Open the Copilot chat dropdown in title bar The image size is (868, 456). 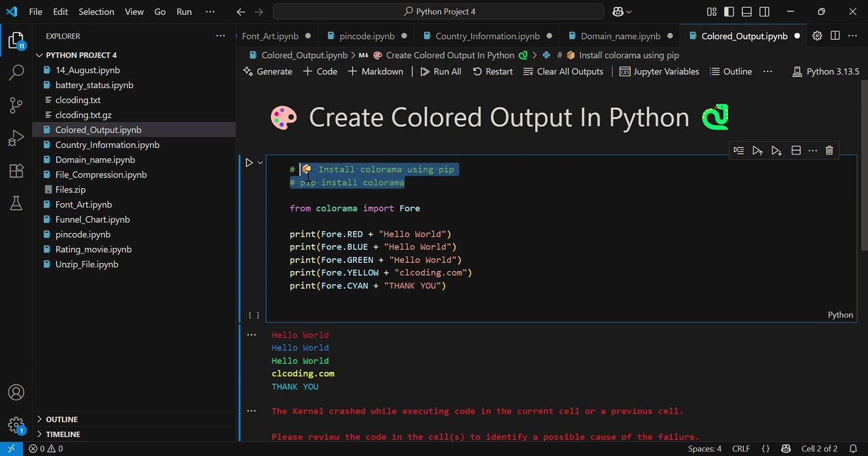pyautogui.click(x=622, y=11)
